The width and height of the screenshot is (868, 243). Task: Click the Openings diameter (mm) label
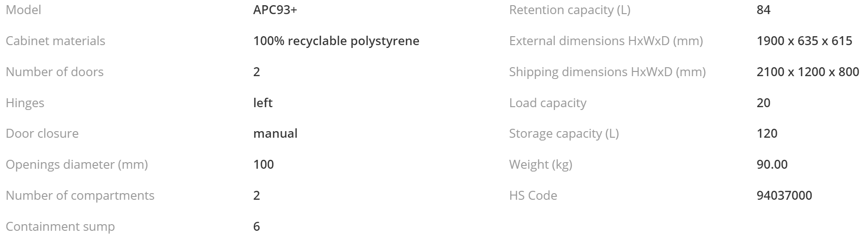tap(77, 165)
